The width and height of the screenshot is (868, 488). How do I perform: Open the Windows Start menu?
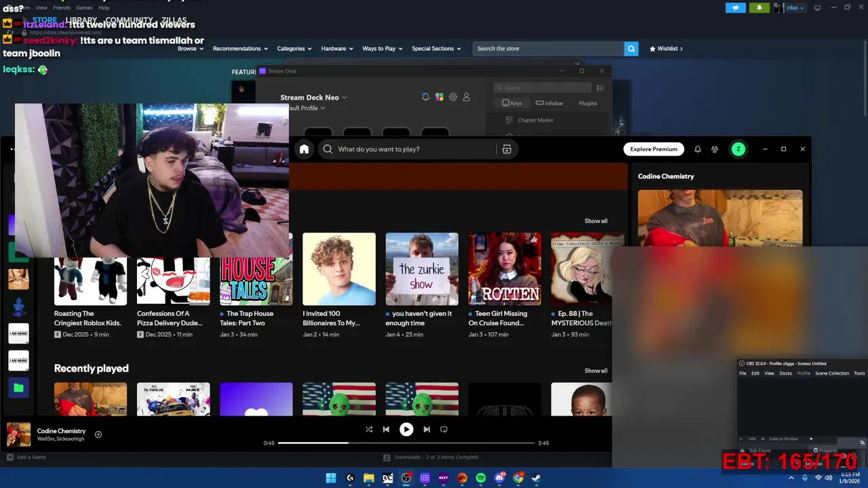(x=331, y=478)
